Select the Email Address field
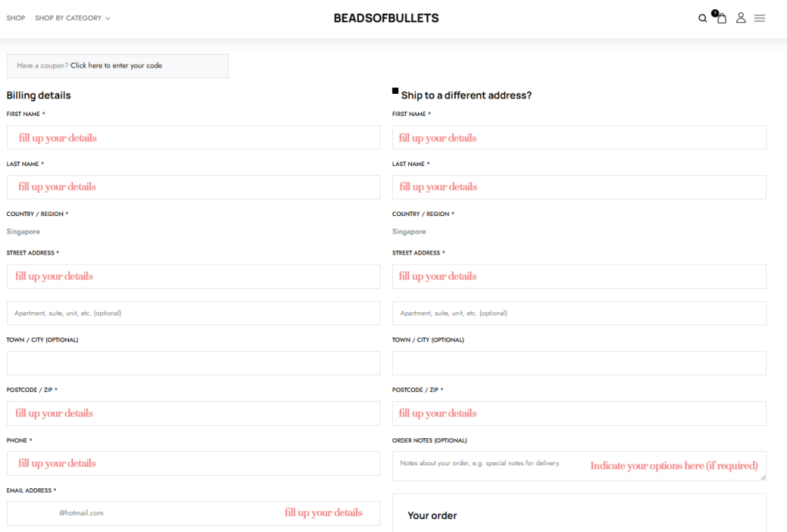The height and width of the screenshot is (532, 787). 193,513
